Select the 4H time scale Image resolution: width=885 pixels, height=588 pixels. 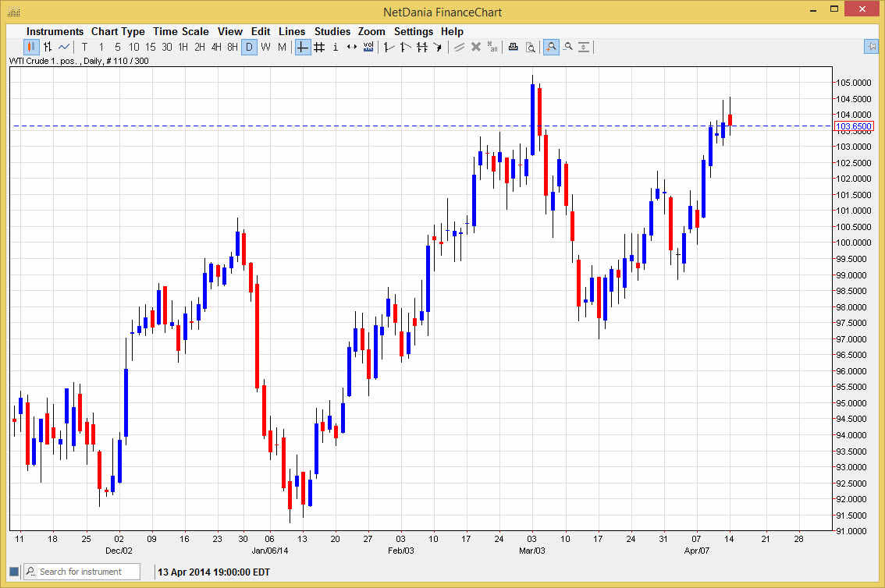pos(216,48)
